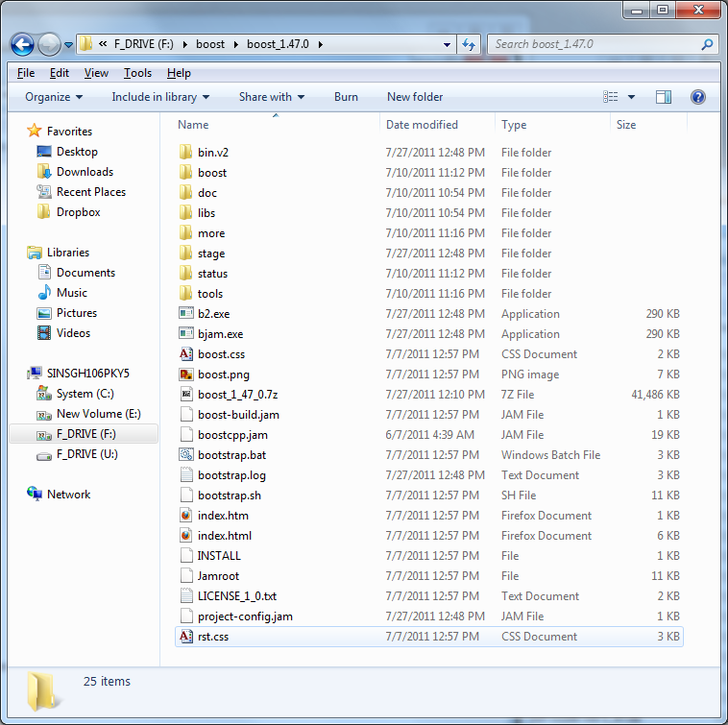
Task: Create a New folder
Action: pos(415,97)
